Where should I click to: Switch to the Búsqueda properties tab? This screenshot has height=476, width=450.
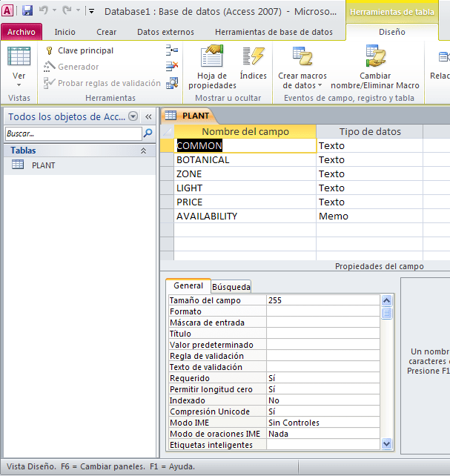(231, 287)
